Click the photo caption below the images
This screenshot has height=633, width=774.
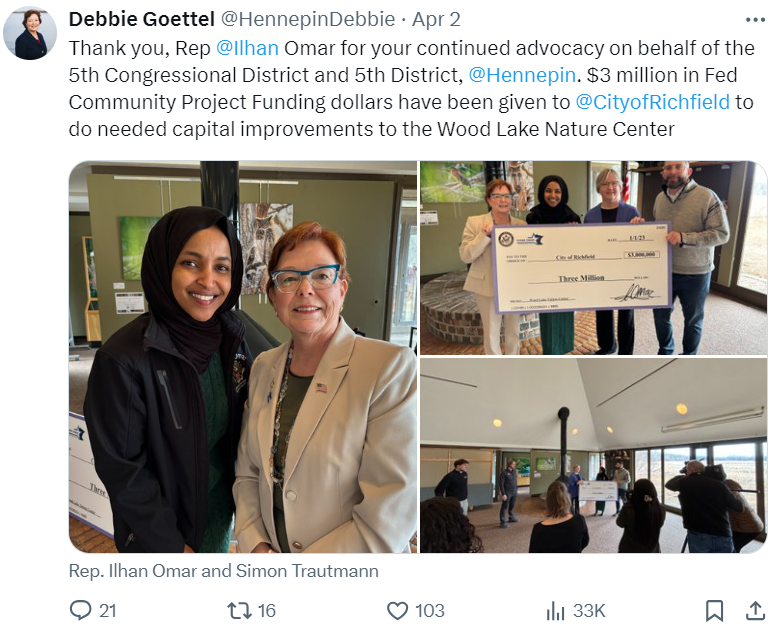pyautogui.click(x=224, y=571)
